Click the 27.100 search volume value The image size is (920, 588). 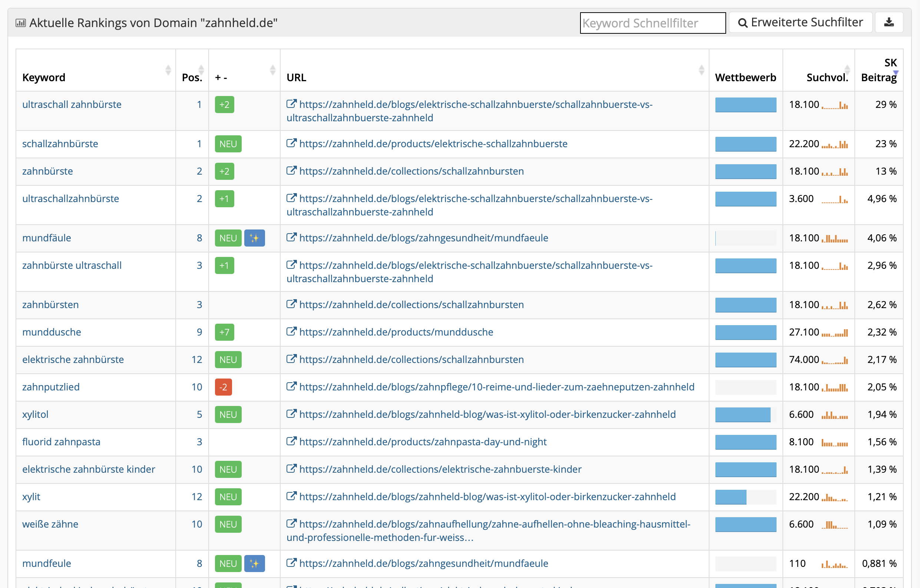coord(804,332)
